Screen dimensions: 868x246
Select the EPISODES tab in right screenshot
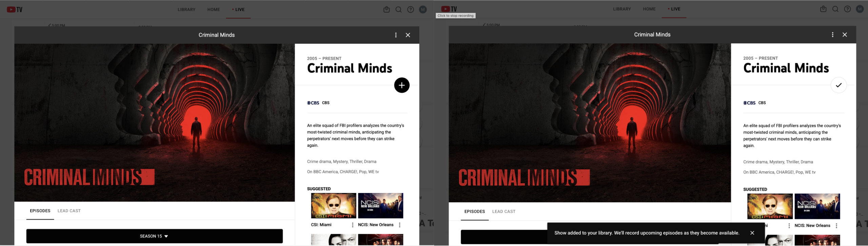click(474, 211)
